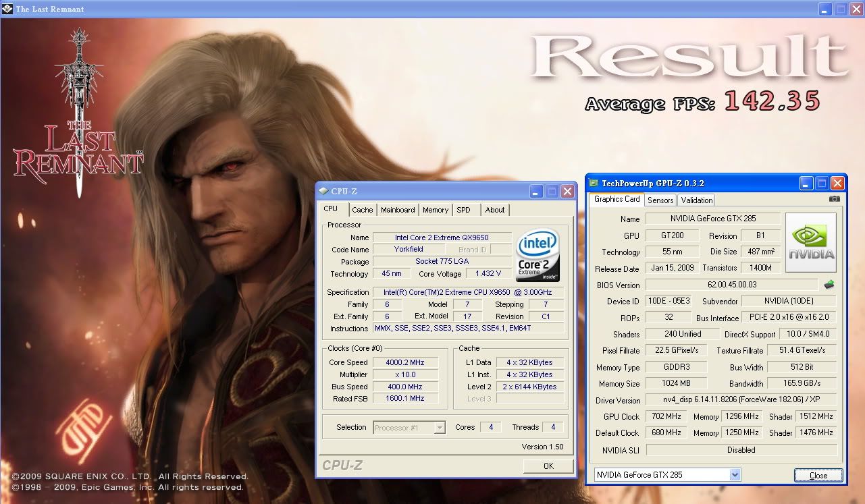Switch to the Validation tab in GPU-Z

(696, 200)
